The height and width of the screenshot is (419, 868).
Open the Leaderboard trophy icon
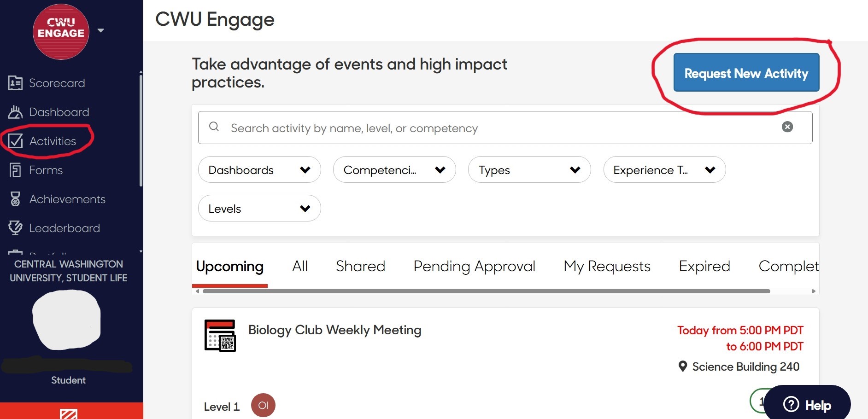tap(15, 227)
